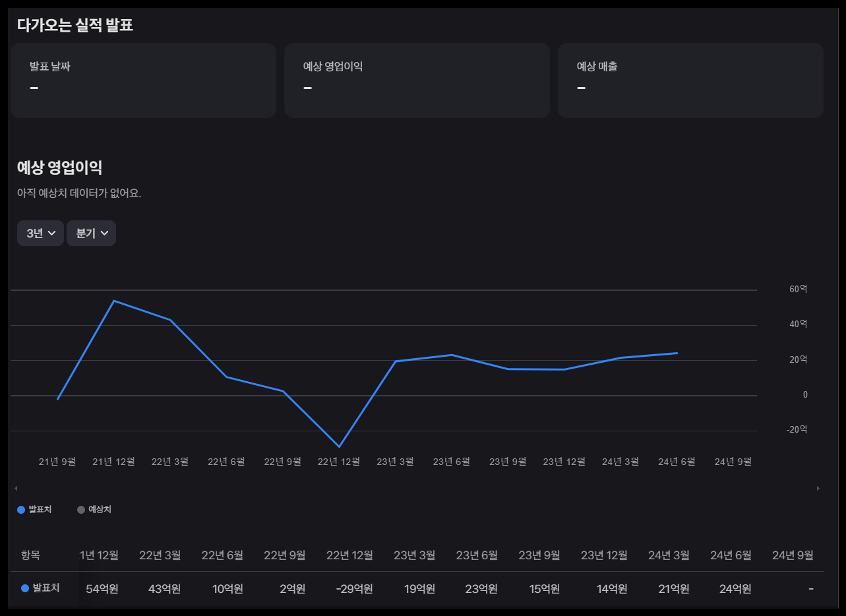This screenshot has height=616, width=846.
Task: Click the 40억 y-axis label
Action: point(799,324)
